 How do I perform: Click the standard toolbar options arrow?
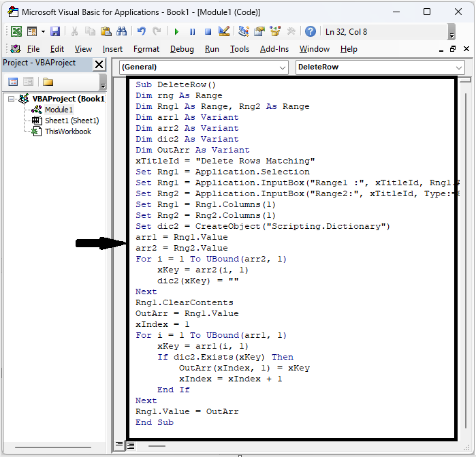coord(451,31)
